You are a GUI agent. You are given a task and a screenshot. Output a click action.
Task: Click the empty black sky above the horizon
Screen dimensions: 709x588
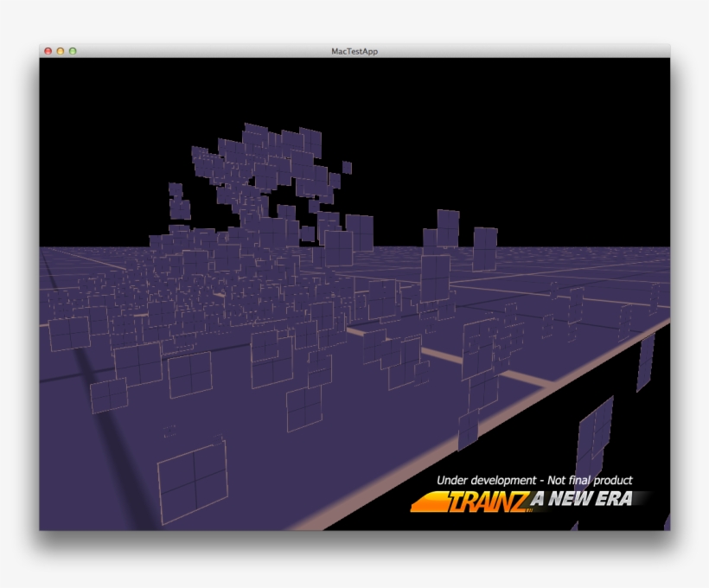pos(519,130)
